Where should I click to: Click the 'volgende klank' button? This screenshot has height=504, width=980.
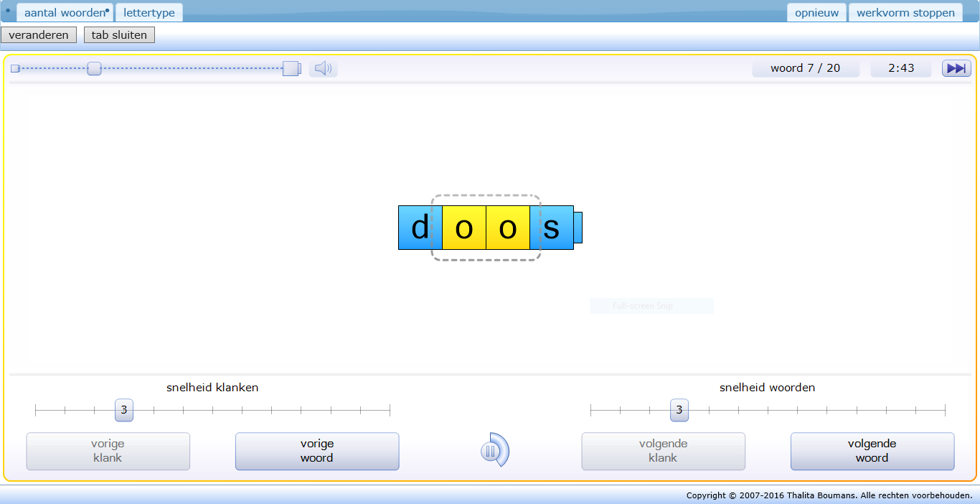click(x=663, y=451)
